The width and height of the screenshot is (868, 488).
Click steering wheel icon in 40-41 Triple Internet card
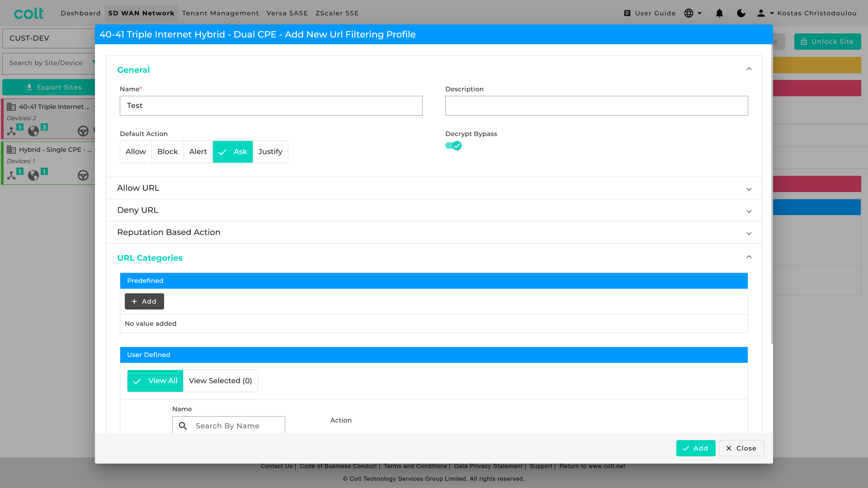83,131
